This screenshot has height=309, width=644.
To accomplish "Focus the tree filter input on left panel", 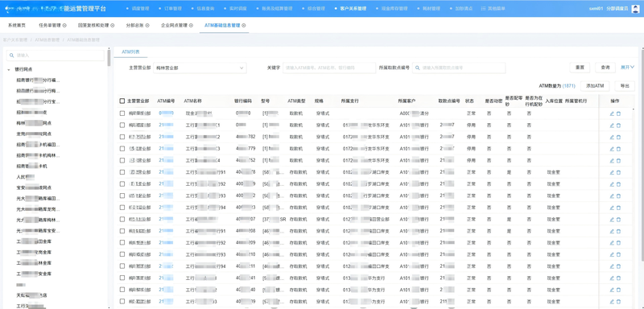I will pos(55,55).
